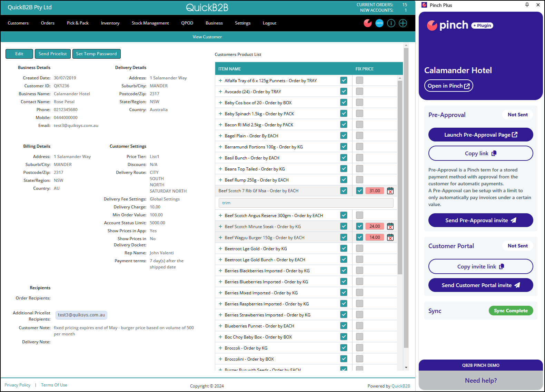Disable fix price for Beef Wagyu Burger
The width and height of the screenshot is (545, 392).
tap(359, 237)
